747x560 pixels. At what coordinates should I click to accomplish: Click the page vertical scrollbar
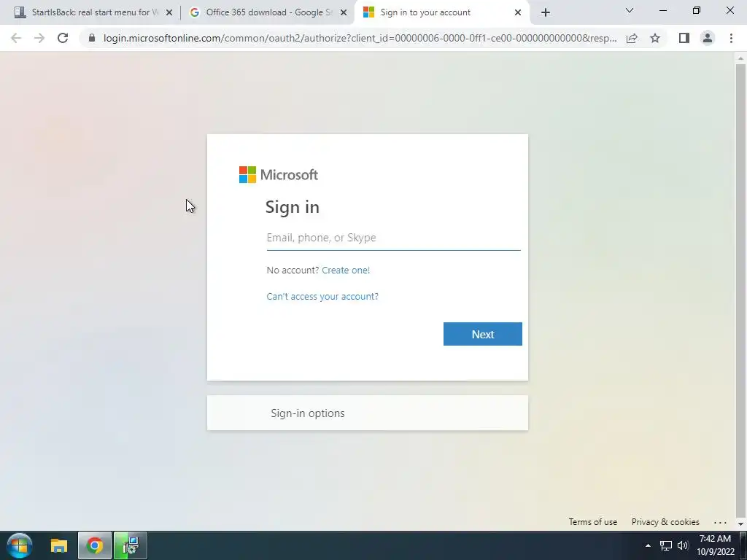click(x=740, y=290)
